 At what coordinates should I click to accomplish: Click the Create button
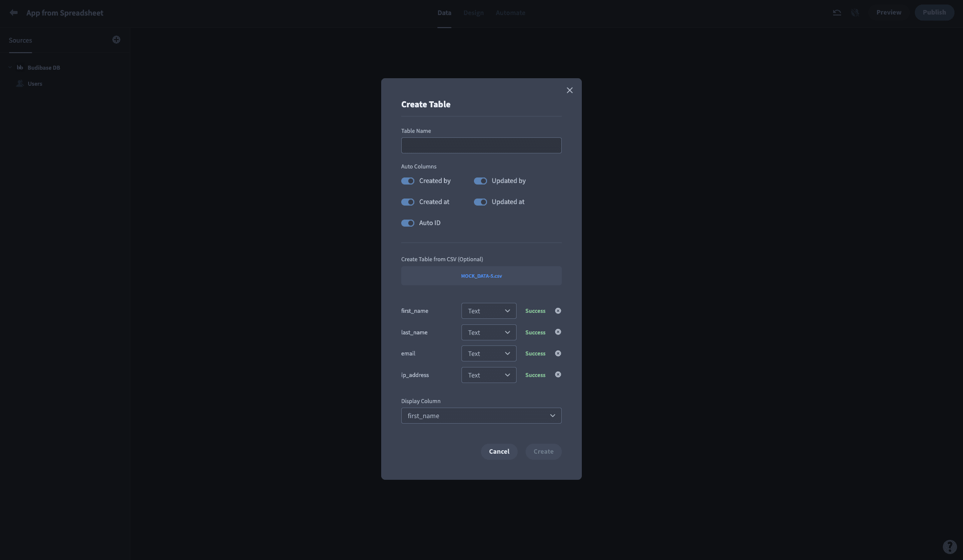click(x=543, y=451)
